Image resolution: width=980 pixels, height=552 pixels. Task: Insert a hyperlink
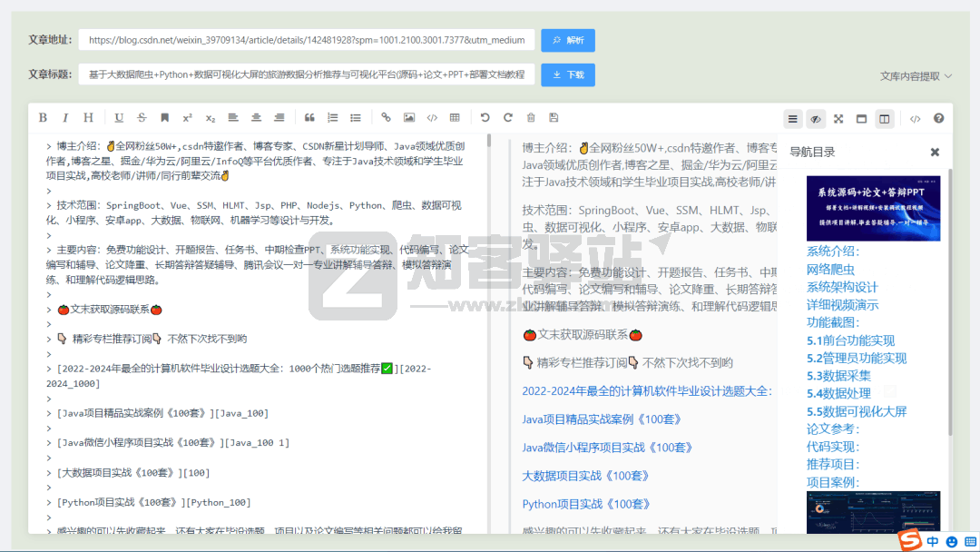386,117
